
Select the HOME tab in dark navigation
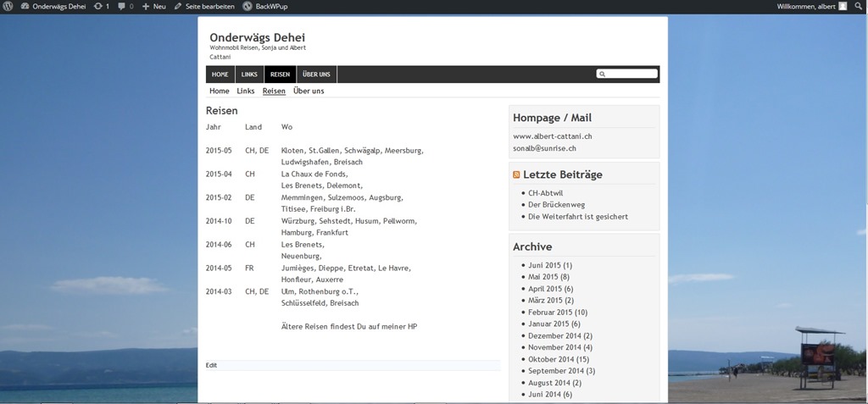pyautogui.click(x=220, y=75)
